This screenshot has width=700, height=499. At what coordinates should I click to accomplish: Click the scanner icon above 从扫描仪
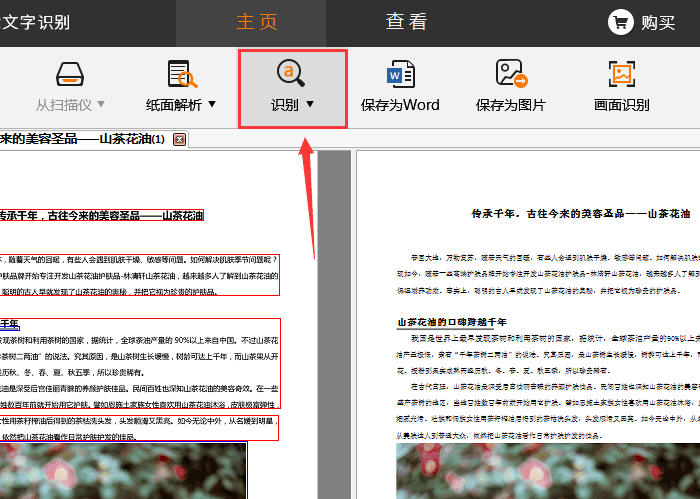pyautogui.click(x=70, y=74)
